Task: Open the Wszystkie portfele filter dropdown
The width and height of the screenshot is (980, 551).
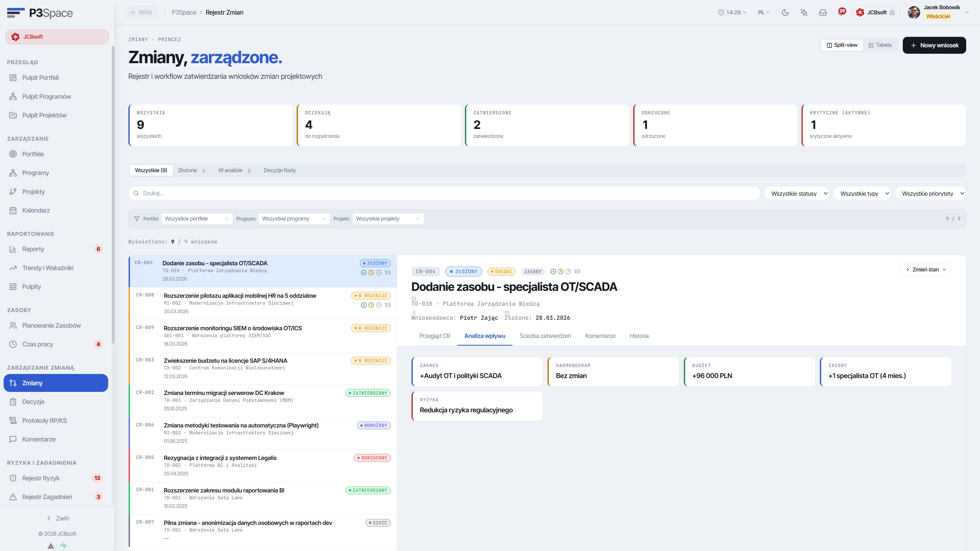Action: click(197, 219)
